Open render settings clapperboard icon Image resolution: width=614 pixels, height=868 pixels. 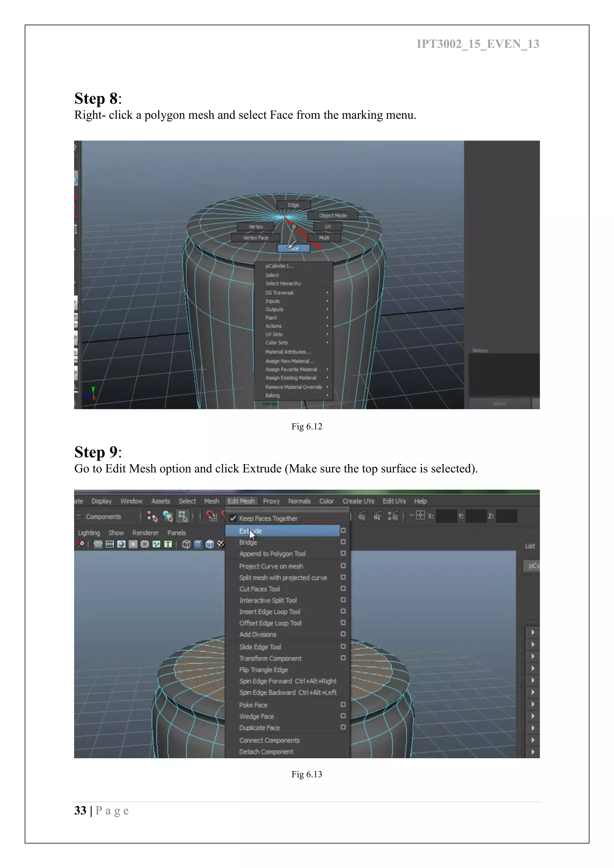(393, 516)
